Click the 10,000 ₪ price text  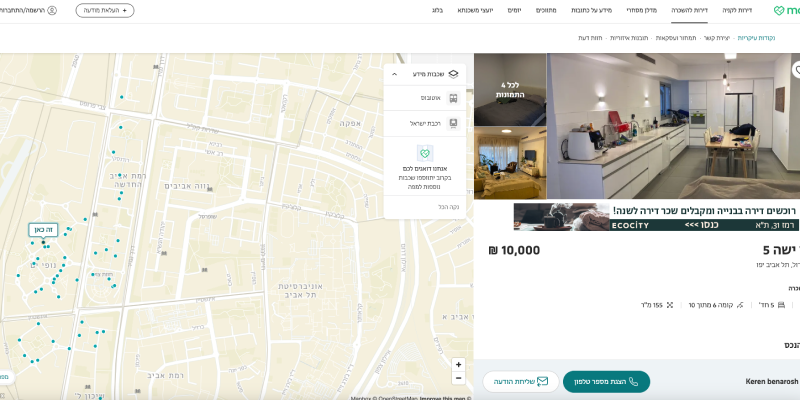[514, 251]
